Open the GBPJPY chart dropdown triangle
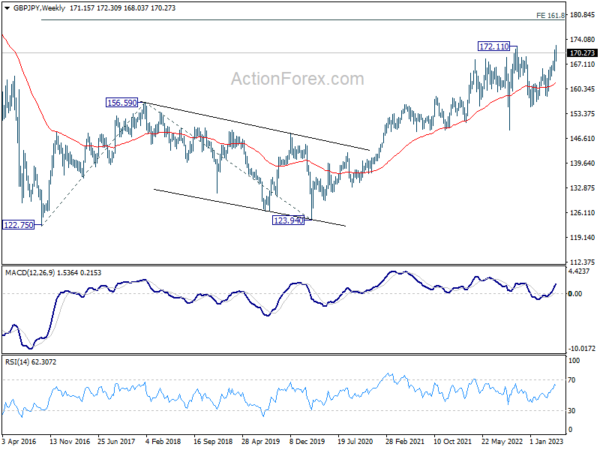600x450 pixels. click(7, 8)
